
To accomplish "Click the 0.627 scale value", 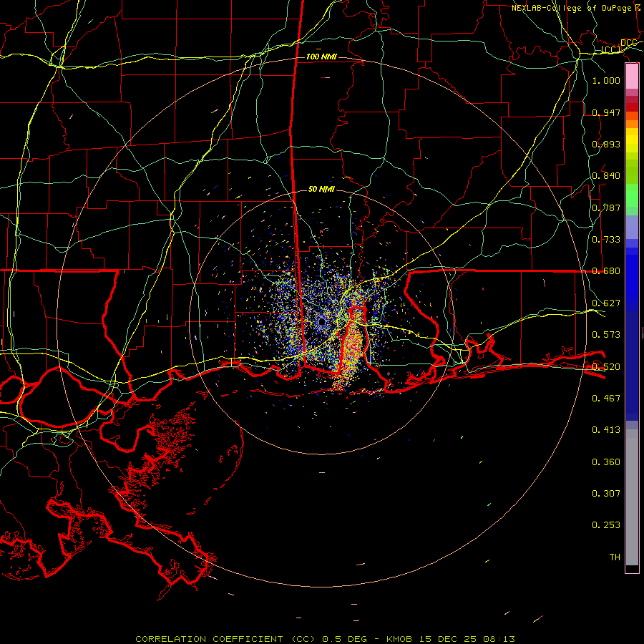I will coord(606,303).
